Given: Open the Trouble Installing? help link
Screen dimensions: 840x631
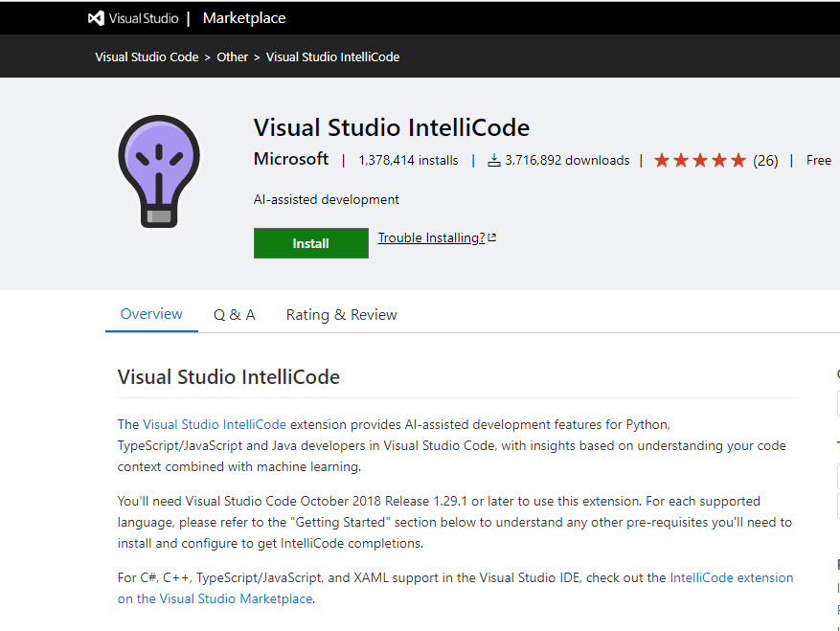Looking at the screenshot, I should point(431,238).
